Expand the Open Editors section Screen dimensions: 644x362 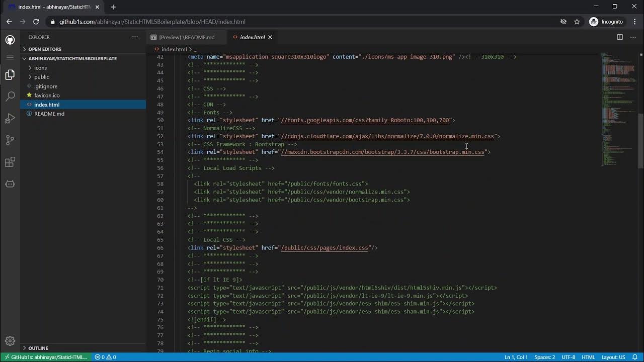[44, 49]
